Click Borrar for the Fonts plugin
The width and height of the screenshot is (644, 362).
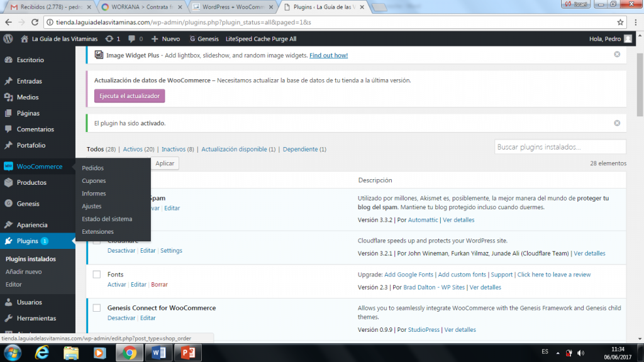[x=159, y=285]
